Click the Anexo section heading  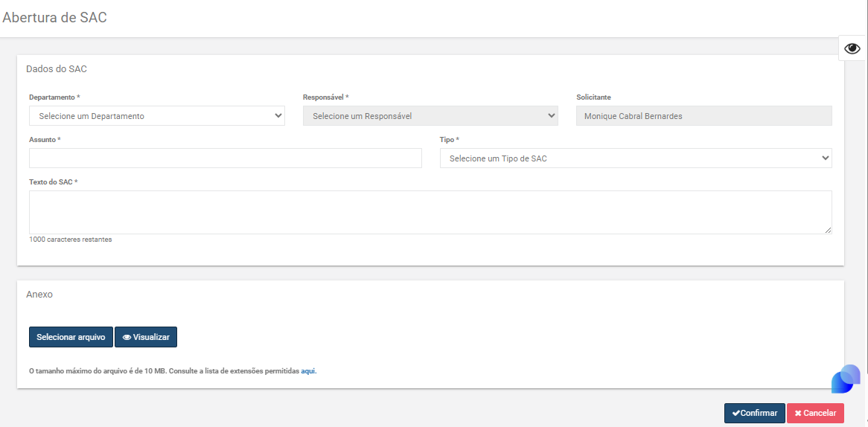39,295
